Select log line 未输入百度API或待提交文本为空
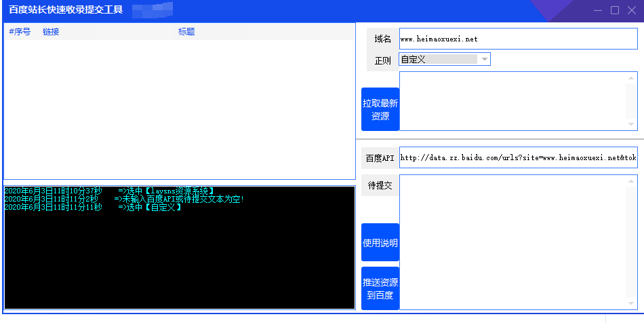The image size is (644, 323). point(125,199)
